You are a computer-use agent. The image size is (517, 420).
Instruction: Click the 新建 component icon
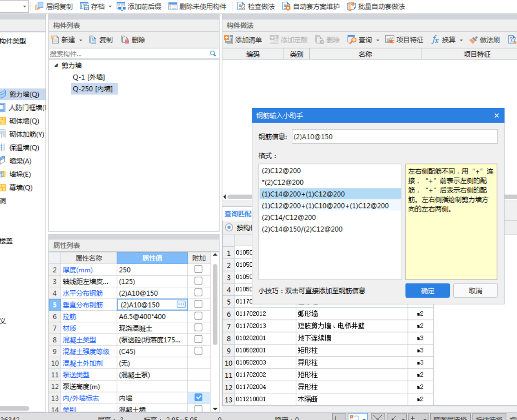[55, 40]
